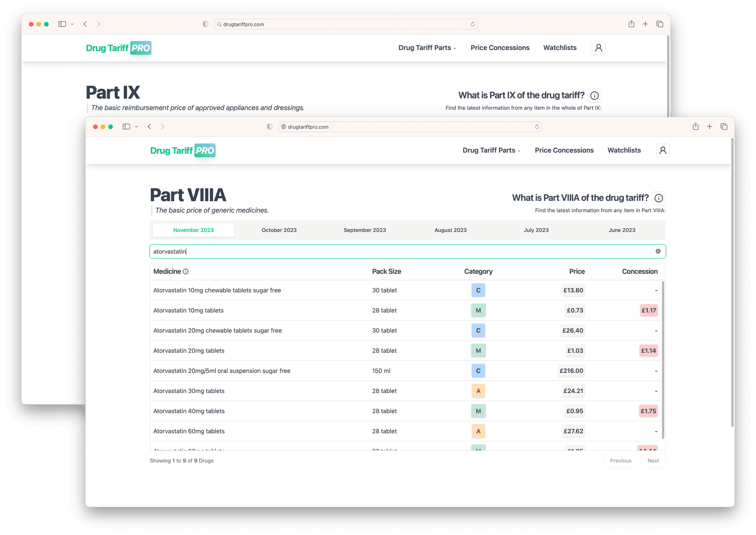This screenshot has height=535, width=756.
Task: Click the Next pagination button
Action: [x=653, y=461]
